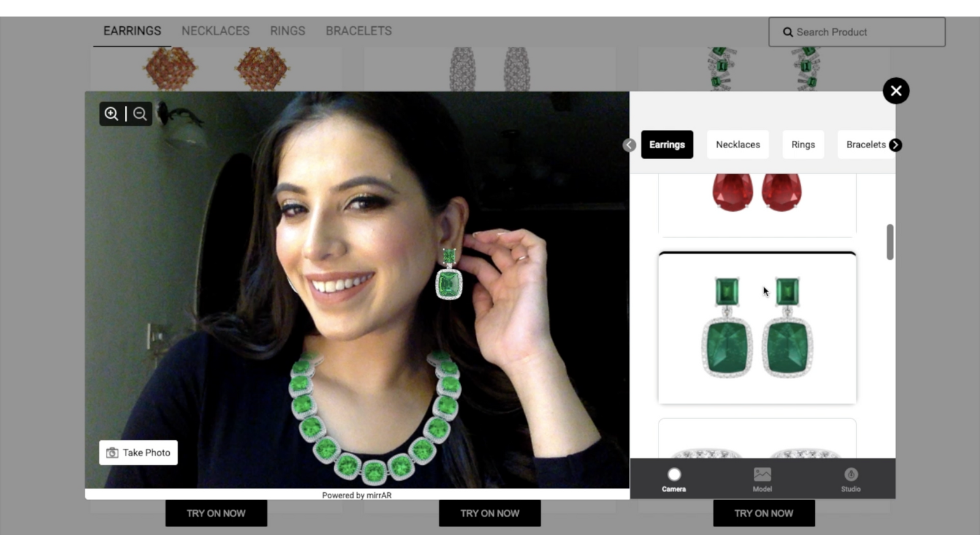This screenshot has height=551, width=980.
Task: Click the zoom-in magnifier icon
Action: [111, 114]
